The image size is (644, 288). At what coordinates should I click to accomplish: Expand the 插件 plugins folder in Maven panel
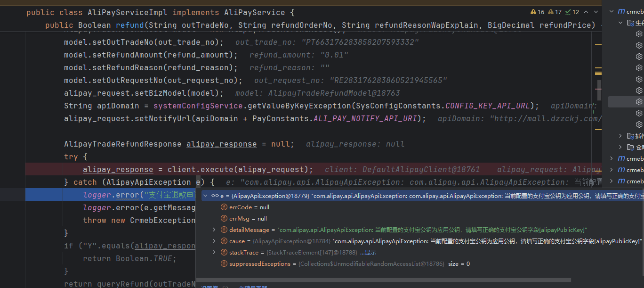620,136
